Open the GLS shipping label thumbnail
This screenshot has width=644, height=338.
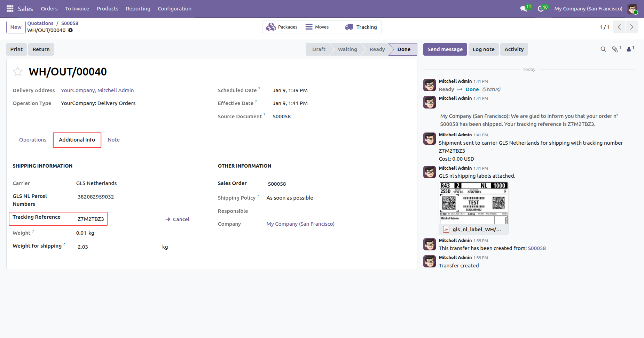(x=473, y=203)
